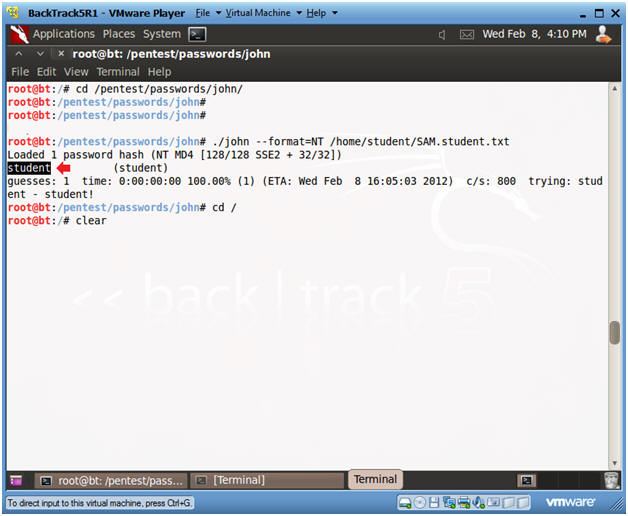This screenshot has height=516, width=628.
Task: Click the VMware printer device icon
Action: coord(464,502)
